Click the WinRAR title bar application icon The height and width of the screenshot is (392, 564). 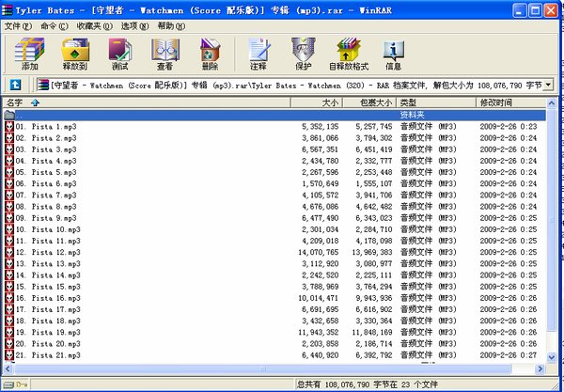pyautogui.click(x=8, y=10)
